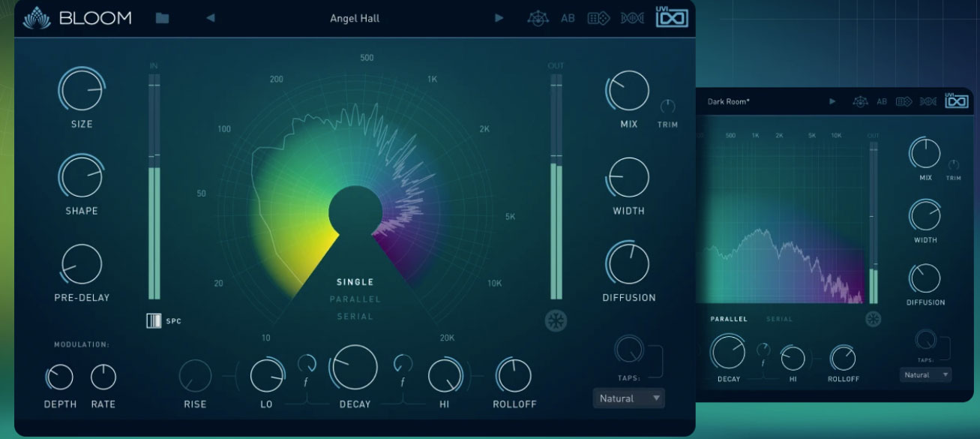Click the dice randomize icon in Dark Room window
The image size is (980, 439).
pyautogui.click(x=904, y=101)
